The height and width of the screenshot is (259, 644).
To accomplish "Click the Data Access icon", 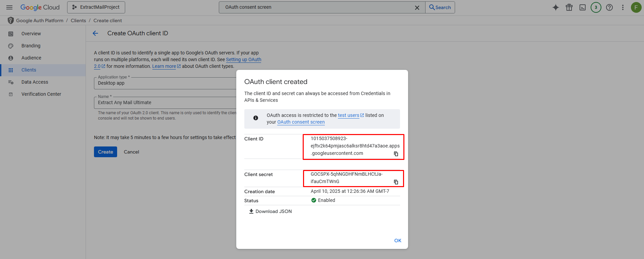I will (11, 82).
